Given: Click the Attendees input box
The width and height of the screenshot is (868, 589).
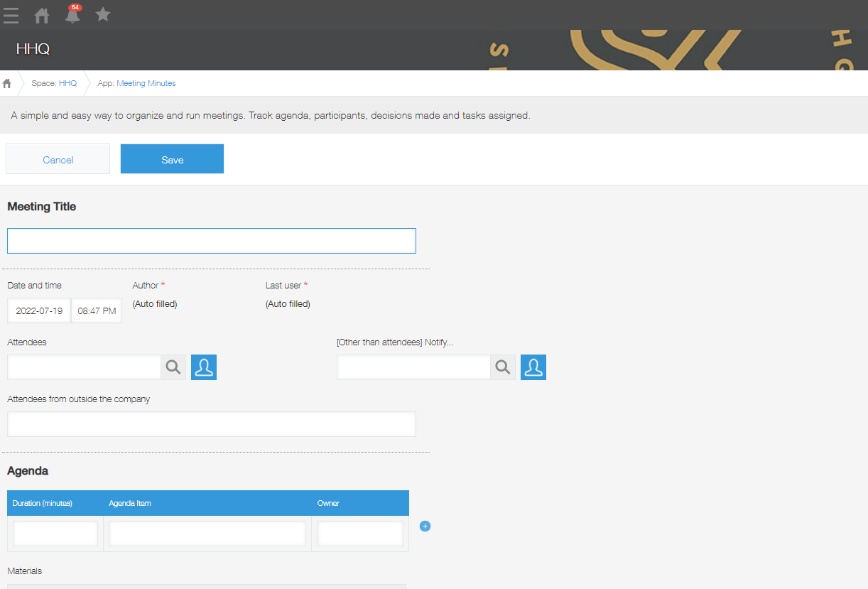Looking at the screenshot, I should [x=84, y=367].
